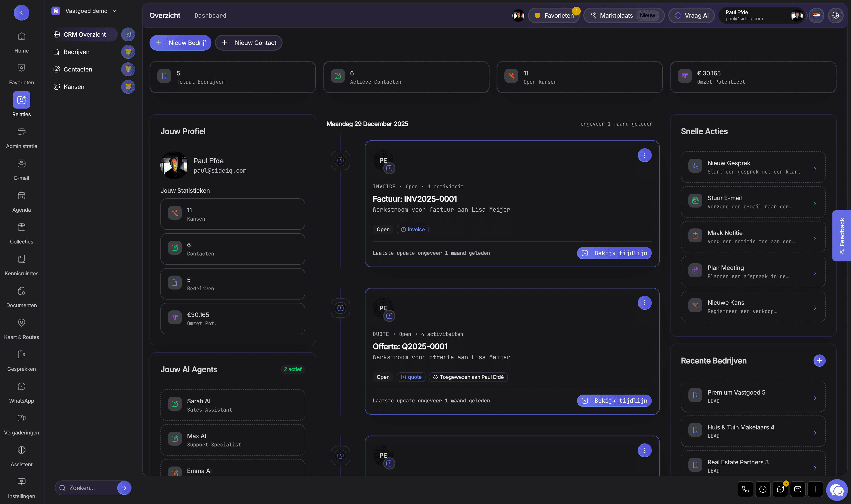Open the three-dot menu on Factuur INV2025-0001

click(x=645, y=155)
